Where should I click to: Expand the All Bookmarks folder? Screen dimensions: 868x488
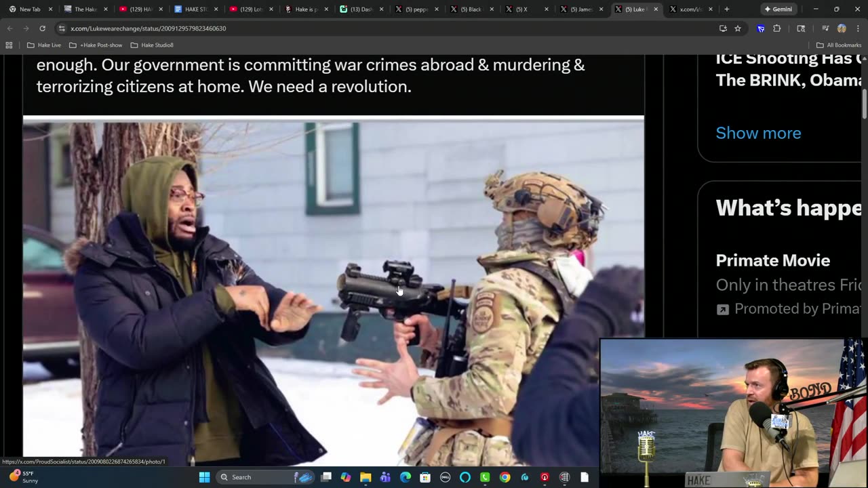point(839,45)
